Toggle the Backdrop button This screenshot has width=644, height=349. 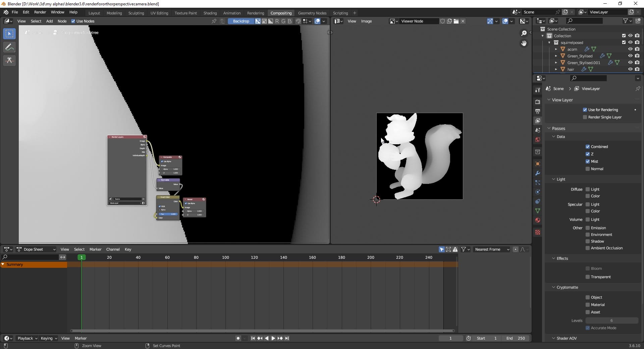click(241, 21)
